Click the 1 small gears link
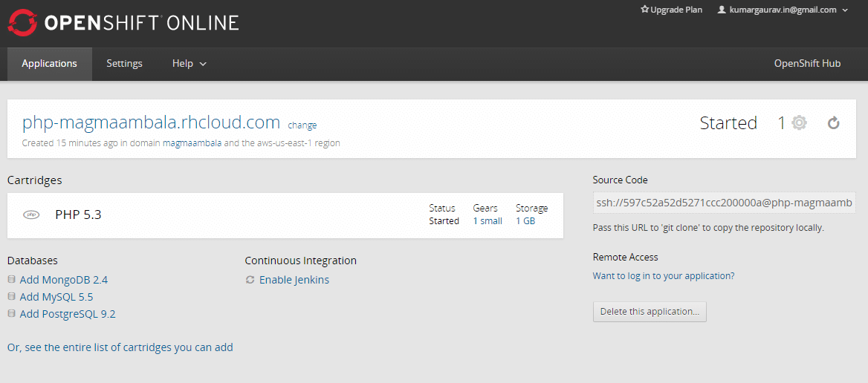The height and width of the screenshot is (383, 868). click(488, 221)
